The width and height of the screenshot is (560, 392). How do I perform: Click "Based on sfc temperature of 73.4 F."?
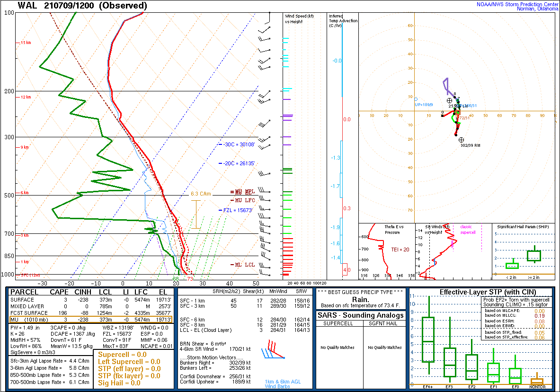coord(360,305)
